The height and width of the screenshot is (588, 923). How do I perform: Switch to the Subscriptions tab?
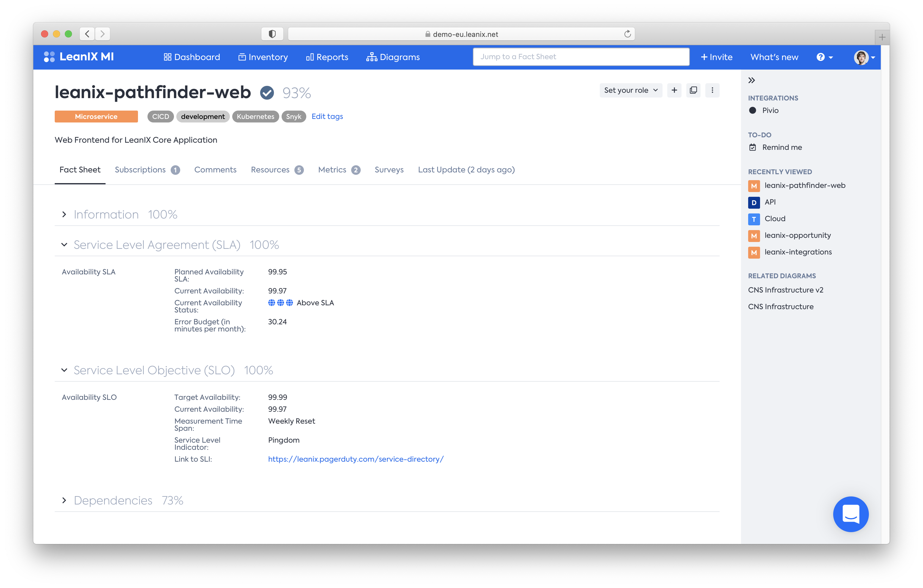click(x=147, y=169)
